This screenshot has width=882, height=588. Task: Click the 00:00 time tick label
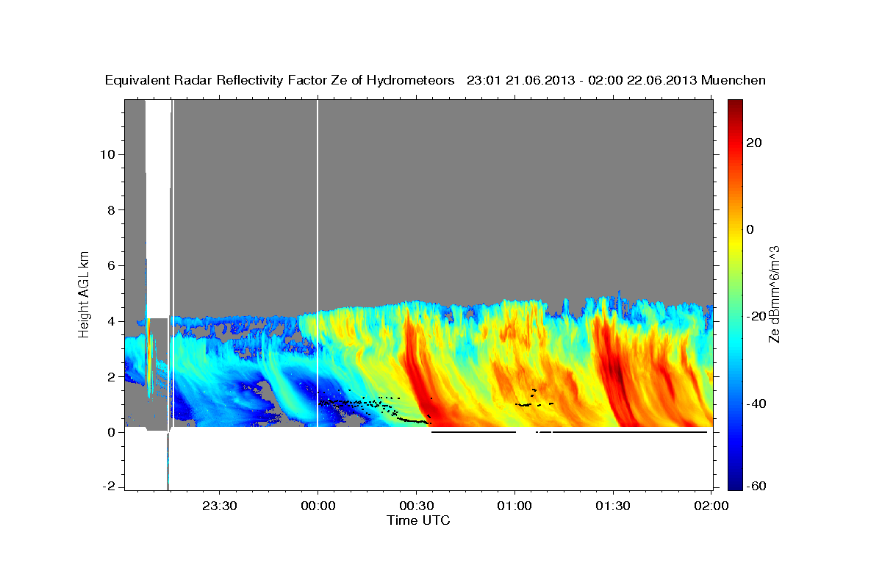(x=318, y=506)
